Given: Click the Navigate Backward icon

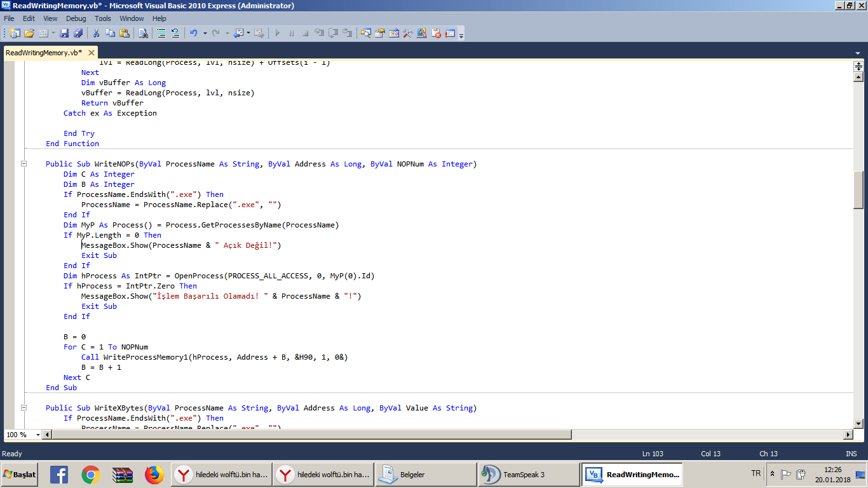Looking at the screenshot, I should (x=238, y=33).
